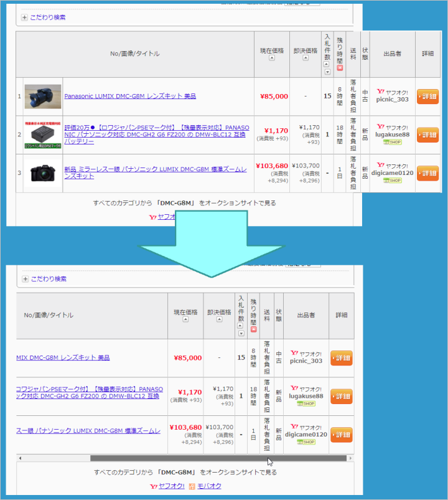Screen dimensions: 448x500
Task: Sort 現在価格 ascending in bottom table
Action: (185, 319)
